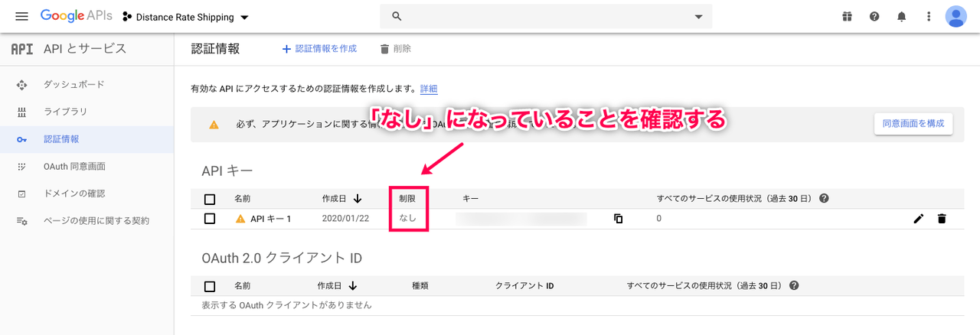Screen dimensions: 980x335
Task: Check the select-all box in the API キー header
Action: coord(210,199)
